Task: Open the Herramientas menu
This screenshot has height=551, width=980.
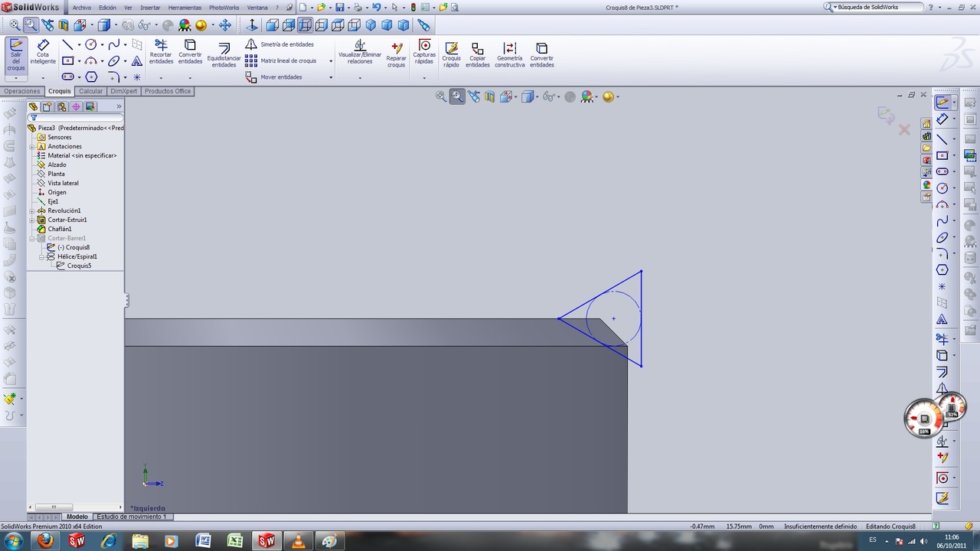Action: coord(185,8)
